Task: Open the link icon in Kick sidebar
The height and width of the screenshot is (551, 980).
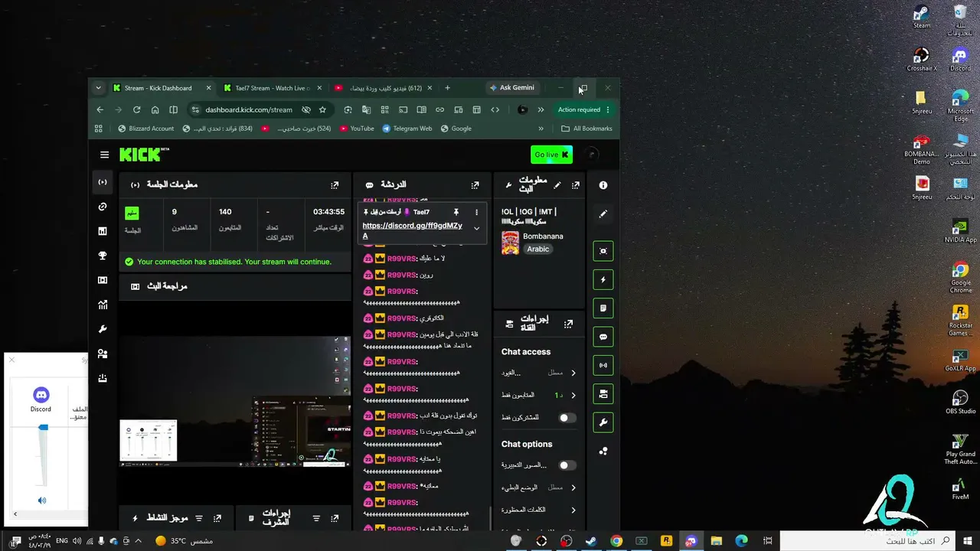Action: click(103, 207)
